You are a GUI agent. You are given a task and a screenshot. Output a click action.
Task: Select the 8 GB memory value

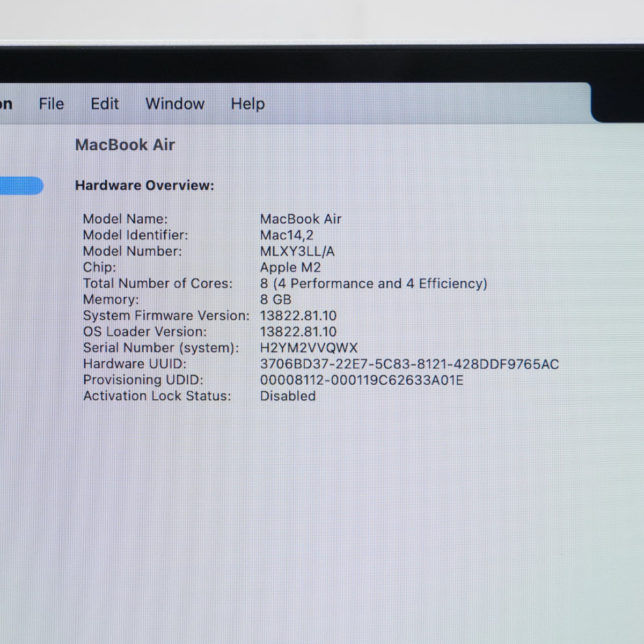point(275,299)
